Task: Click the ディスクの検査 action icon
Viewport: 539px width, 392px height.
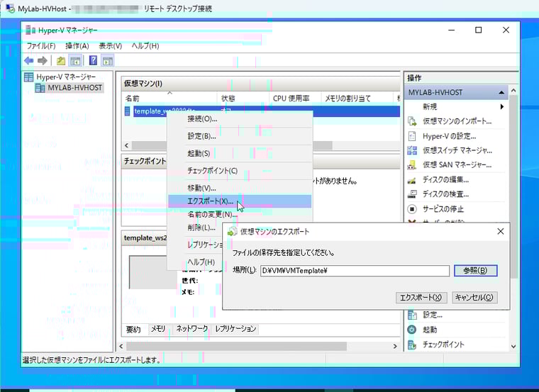Action: (412, 194)
